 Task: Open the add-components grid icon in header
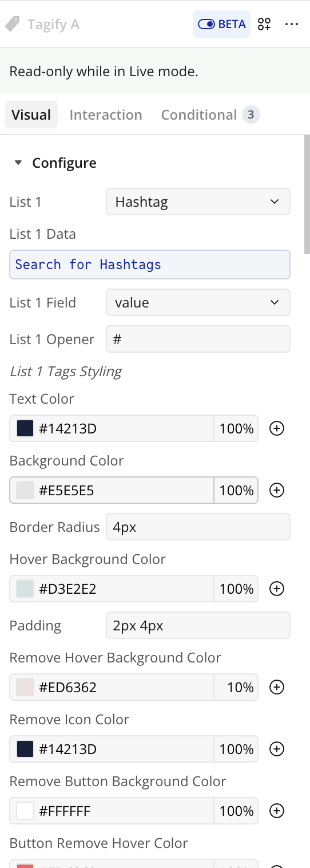coord(264,24)
